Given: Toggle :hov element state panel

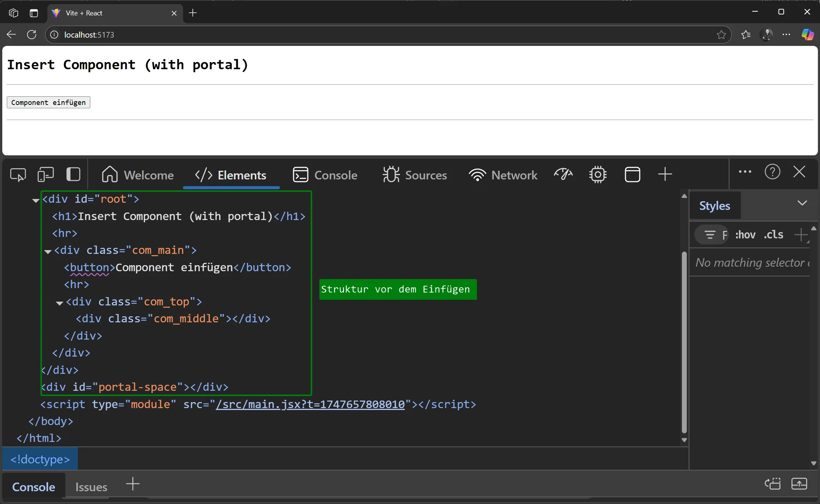Looking at the screenshot, I should [745, 235].
